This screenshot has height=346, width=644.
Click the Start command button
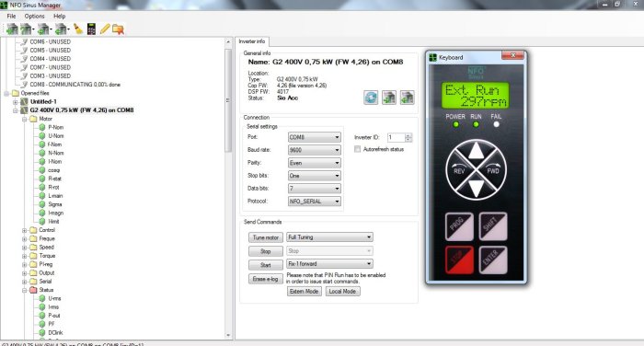[x=266, y=265]
